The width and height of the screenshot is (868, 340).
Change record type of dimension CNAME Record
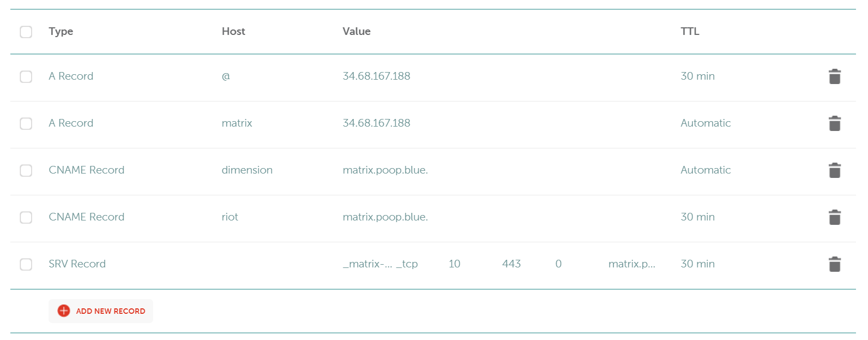pos(87,170)
